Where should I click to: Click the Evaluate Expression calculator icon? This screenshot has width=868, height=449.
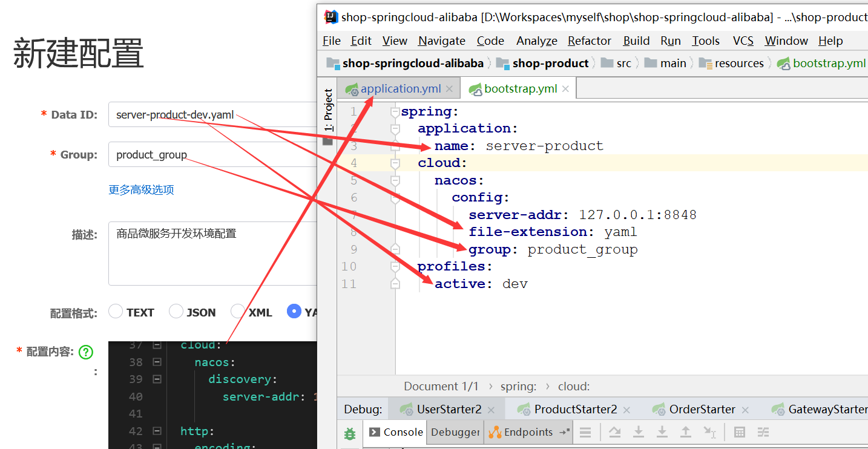click(x=739, y=432)
